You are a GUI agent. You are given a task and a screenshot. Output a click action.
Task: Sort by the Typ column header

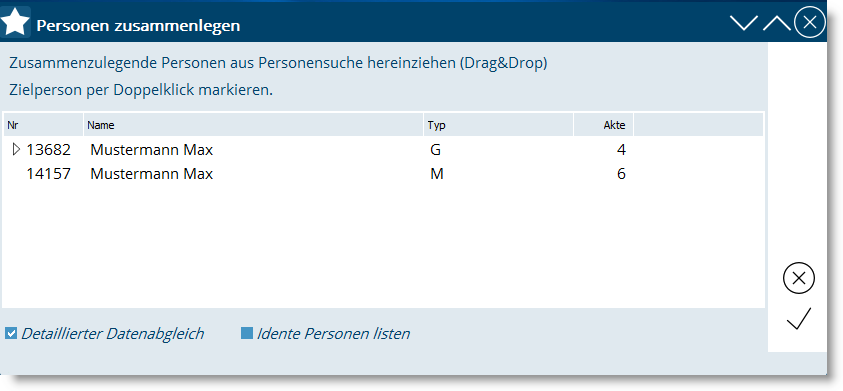[x=498, y=125]
